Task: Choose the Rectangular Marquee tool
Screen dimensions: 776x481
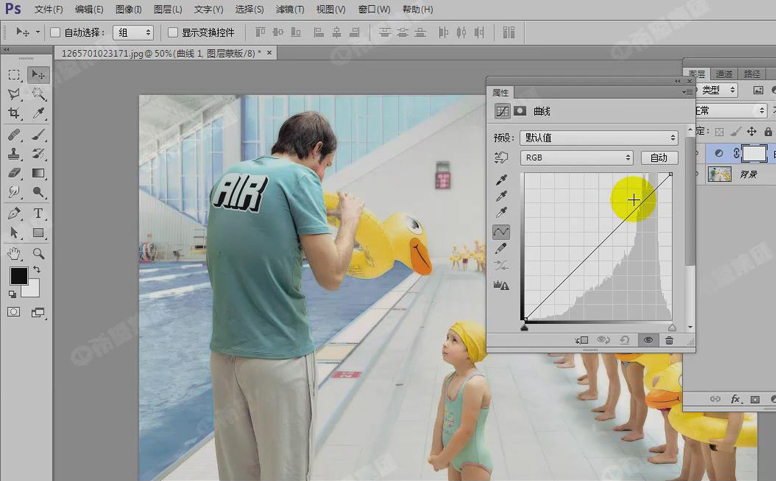Action: (14, 75)
